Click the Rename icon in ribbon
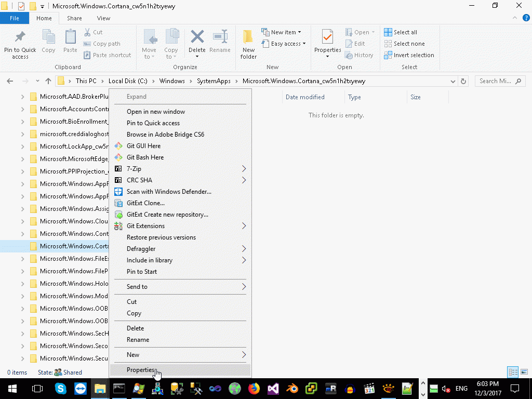The height and width of the screenshot is (399, 532). tap(220, 42)
